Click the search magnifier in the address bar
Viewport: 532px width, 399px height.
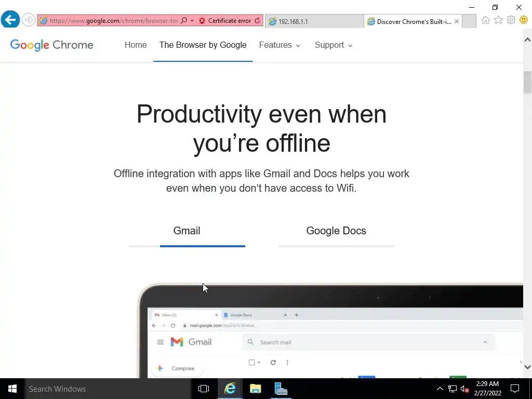[183, 21]
